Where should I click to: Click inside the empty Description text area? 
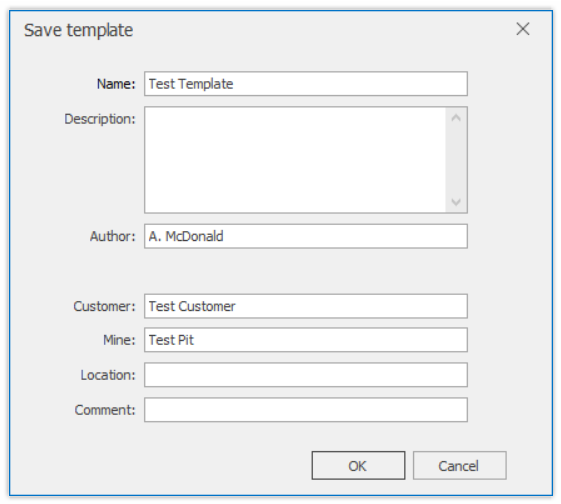pyautogui.click(x=296, y=160)
